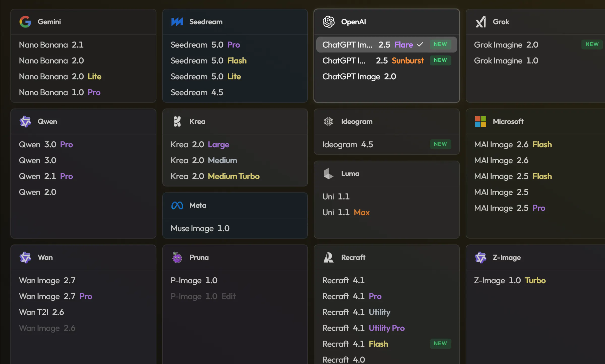Click the Luma logo icon
605x364 pixels.
[328, 174]
